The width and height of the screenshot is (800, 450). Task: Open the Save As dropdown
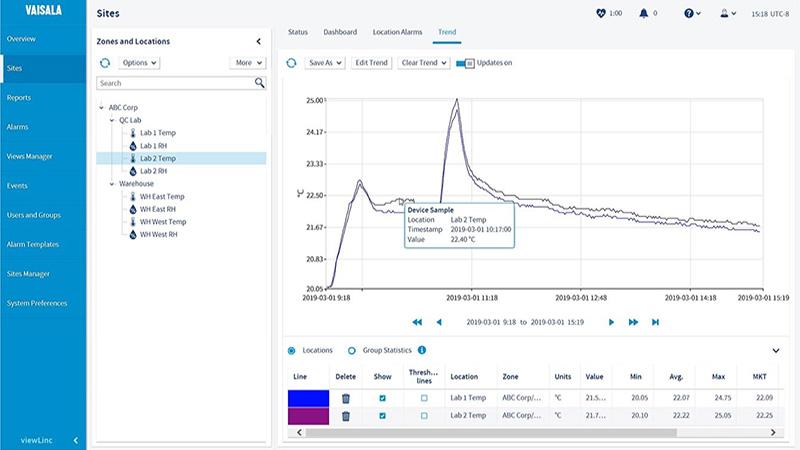[325, 62]
